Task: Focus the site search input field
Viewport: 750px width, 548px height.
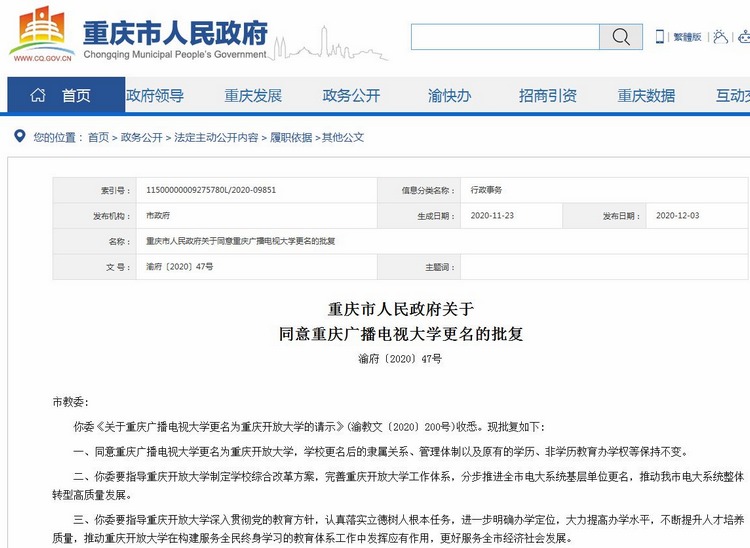Action: 505,36
